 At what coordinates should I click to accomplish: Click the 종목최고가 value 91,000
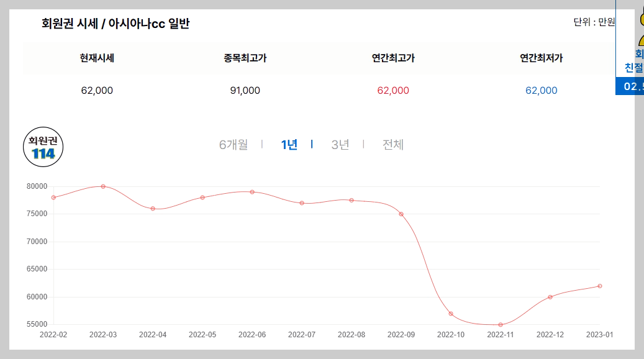click(245, 90)
